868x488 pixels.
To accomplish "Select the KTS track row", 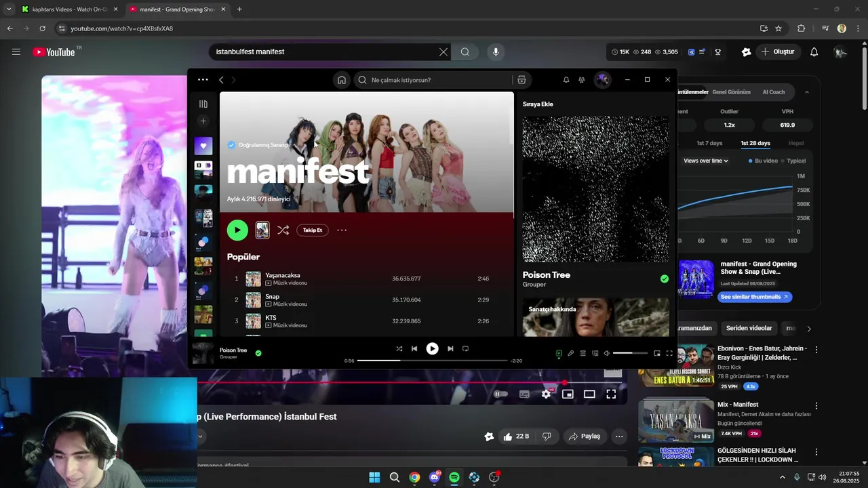I will 367,321.
